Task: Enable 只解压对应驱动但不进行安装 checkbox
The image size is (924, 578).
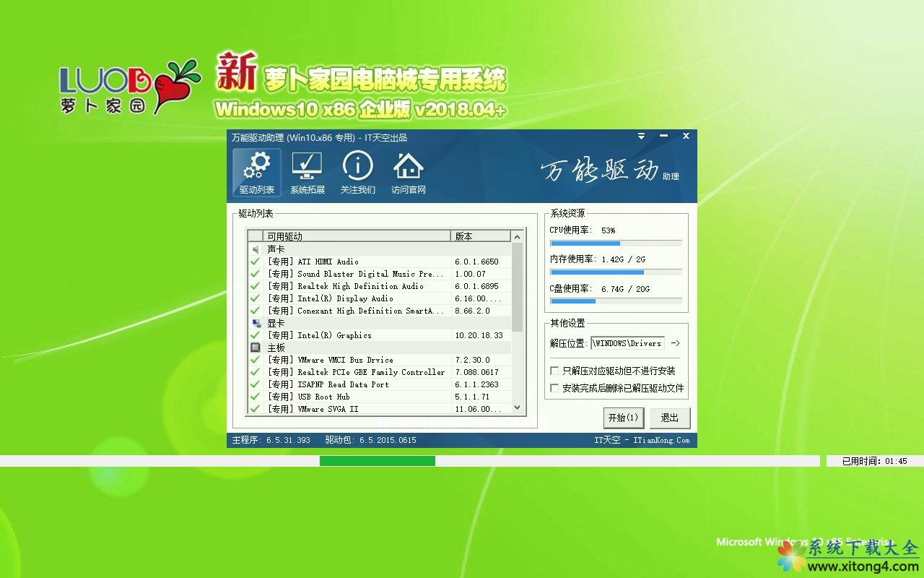Action: click(x=554, y=371)
